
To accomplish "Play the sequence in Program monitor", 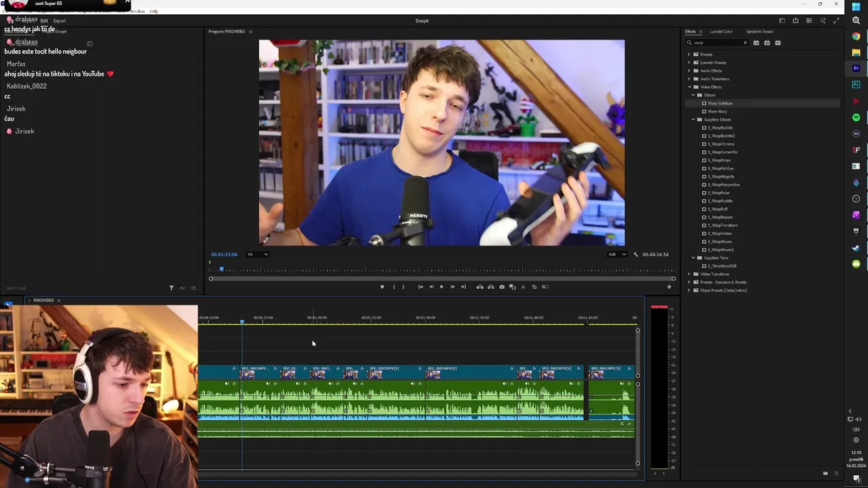I will tap(441, 287).
